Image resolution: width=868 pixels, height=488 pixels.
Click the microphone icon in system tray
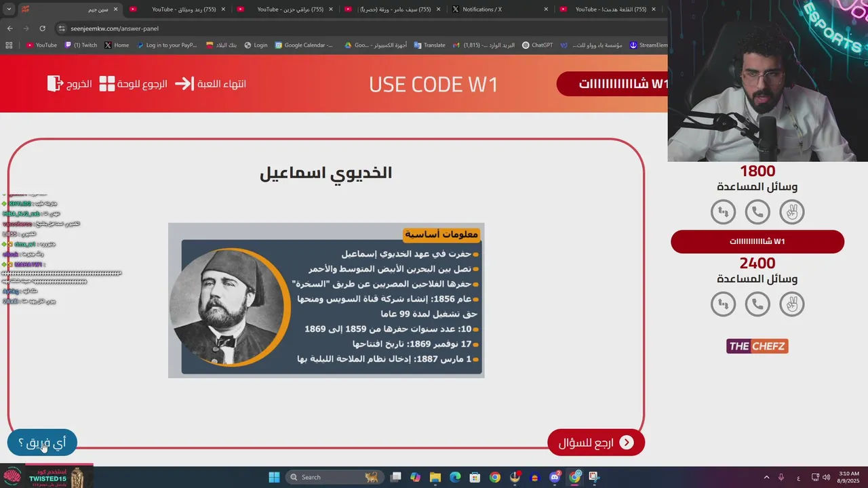coord(781,477)
